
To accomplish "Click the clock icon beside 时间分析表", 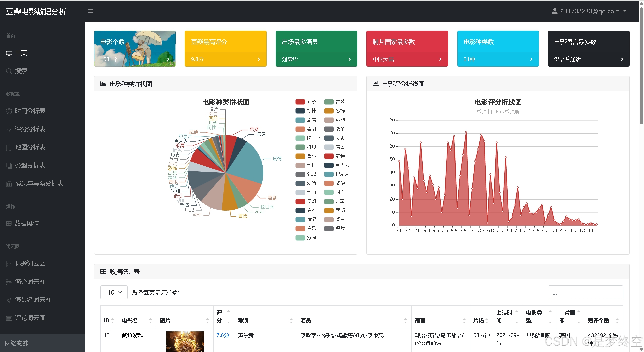I will (x=9, y=111).
